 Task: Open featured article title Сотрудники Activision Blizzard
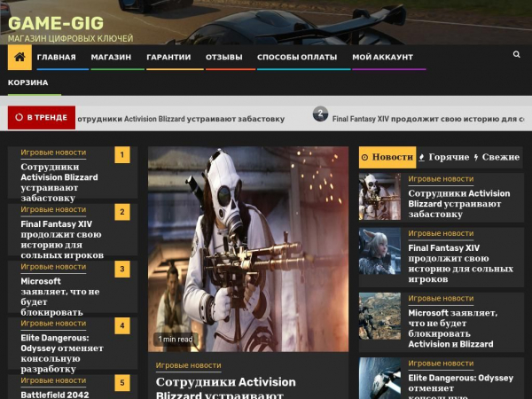pos(225,387)
